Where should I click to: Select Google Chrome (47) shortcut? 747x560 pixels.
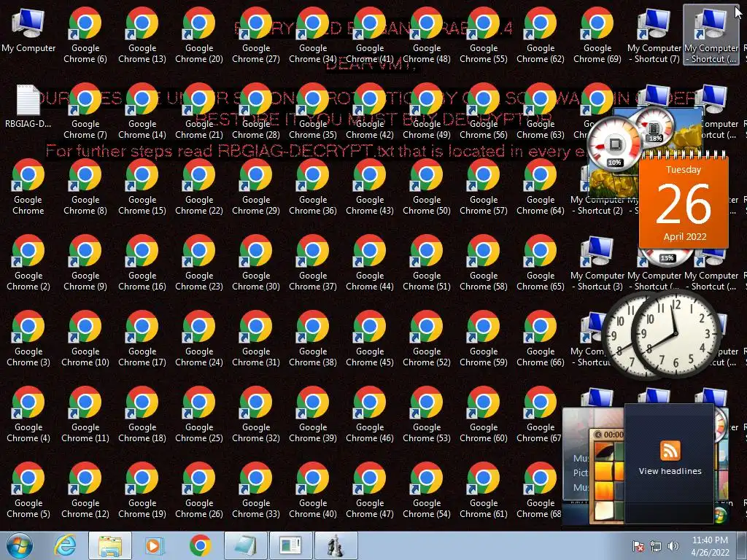click(370, 491)
